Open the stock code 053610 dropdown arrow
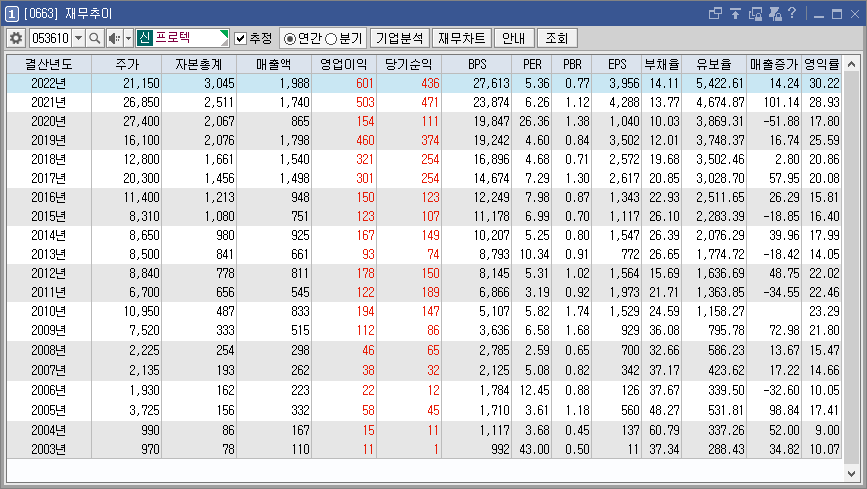867x489 pixels. pos(79,38)
